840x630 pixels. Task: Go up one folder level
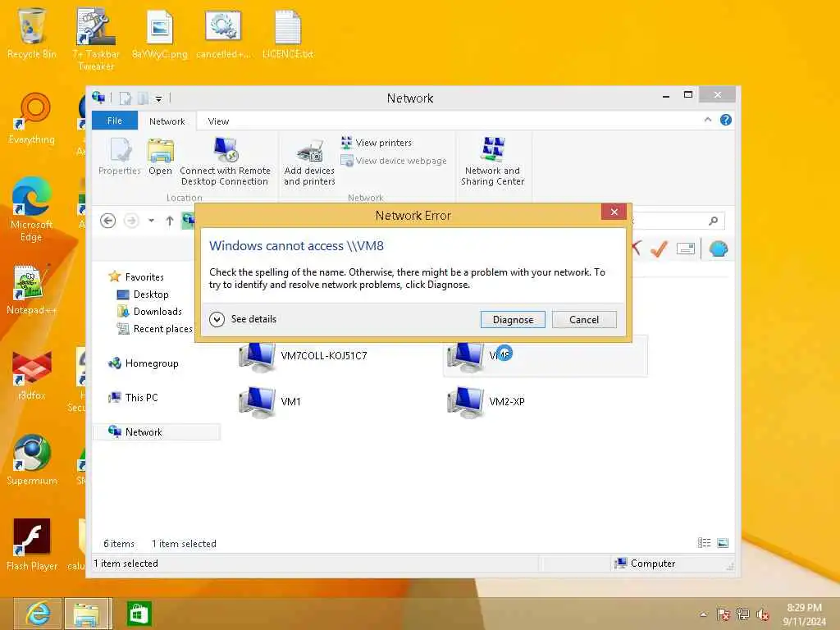169,221
